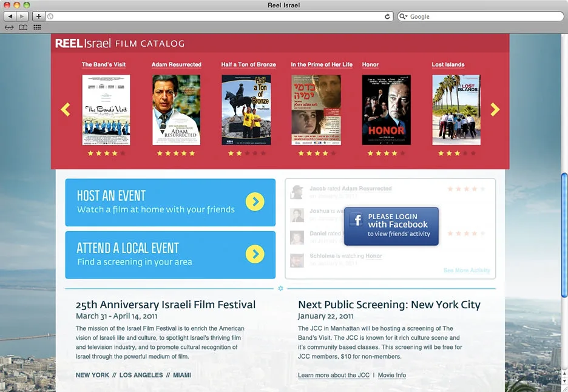Viewport: 568px width, 392px height.
Task: Select the Adam Resurrected poster
Action: 177,110
